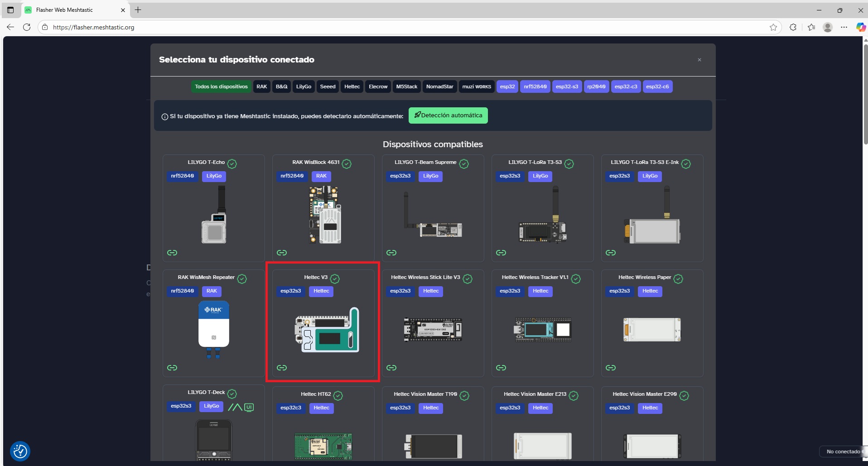Image resolution: width=868 pixels, height=466 pixels.
Task: Filter by esp32-s3 architecture tag
Action: (567, 86)
